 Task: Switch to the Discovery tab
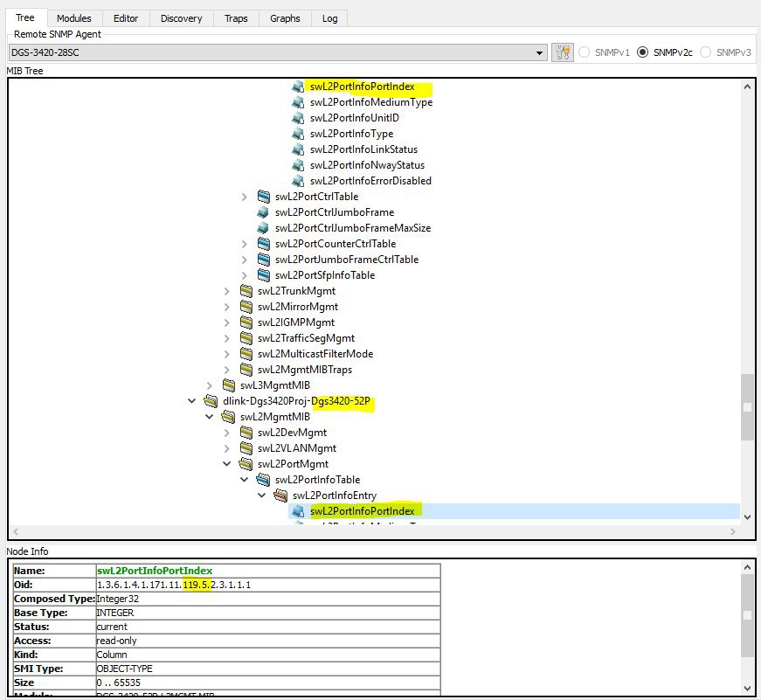pyautogui.click(x=181, y=18)
